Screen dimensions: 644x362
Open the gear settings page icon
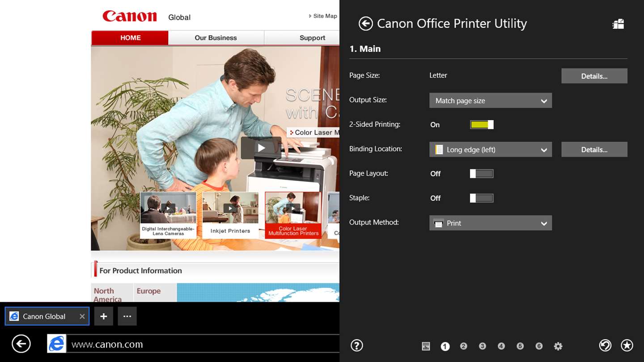click(x=558, y=346)
